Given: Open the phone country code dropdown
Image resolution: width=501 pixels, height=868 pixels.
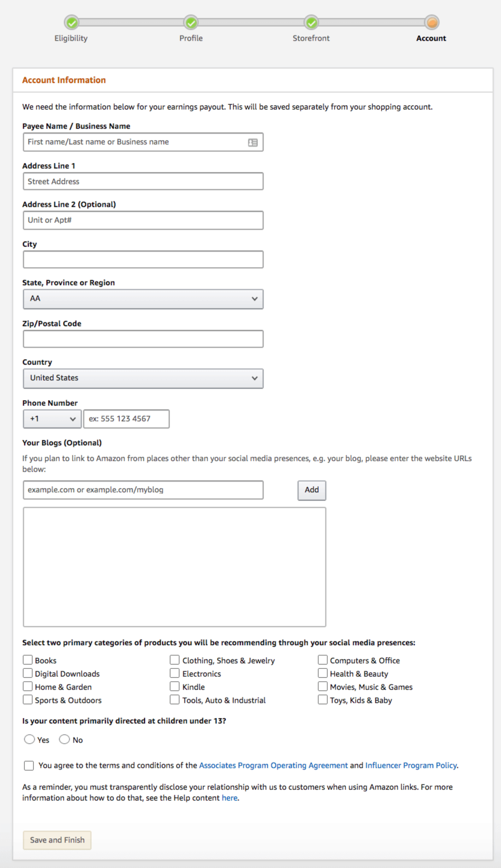Looking at the screenshot, I should pos(52,419).
